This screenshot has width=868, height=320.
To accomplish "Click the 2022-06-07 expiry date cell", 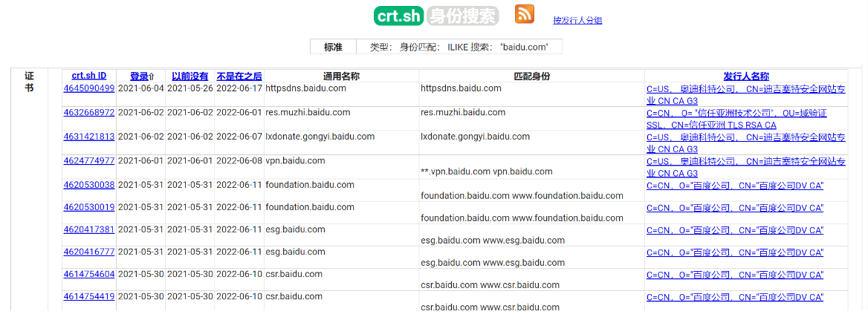I will [x=239, y=137].
